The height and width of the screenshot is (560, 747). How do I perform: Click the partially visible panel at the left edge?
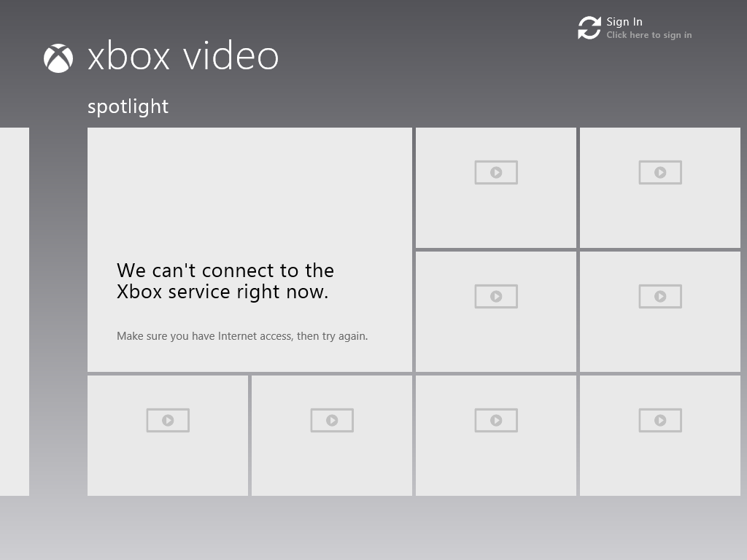click(x=15, y=311)
